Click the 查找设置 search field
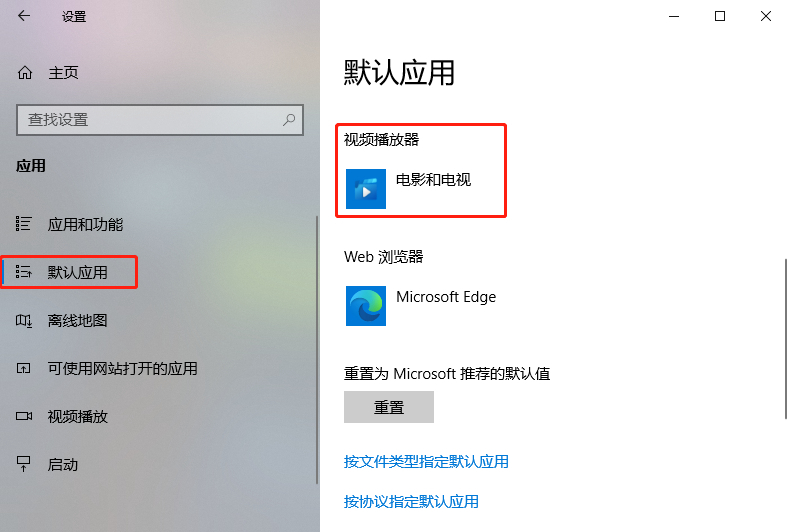Viewport: 789px width, 532px height. (x=160, y=120)
